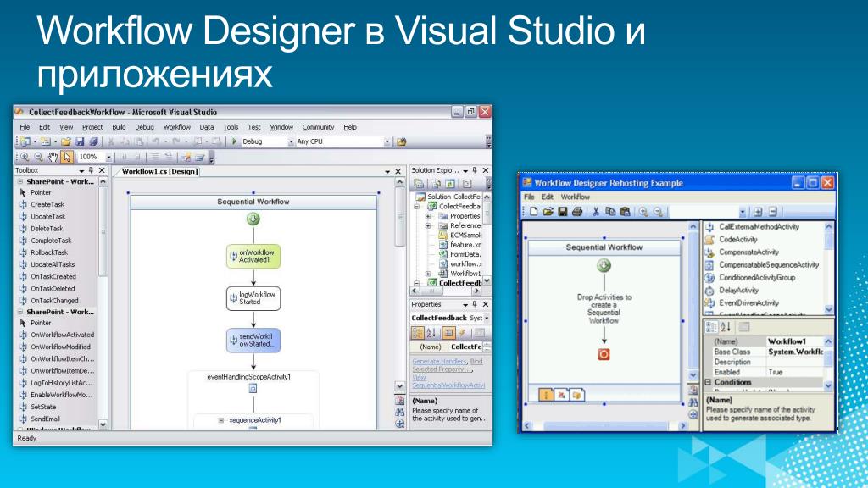
Task: Click Generate Handlers link
Action: 440,361
